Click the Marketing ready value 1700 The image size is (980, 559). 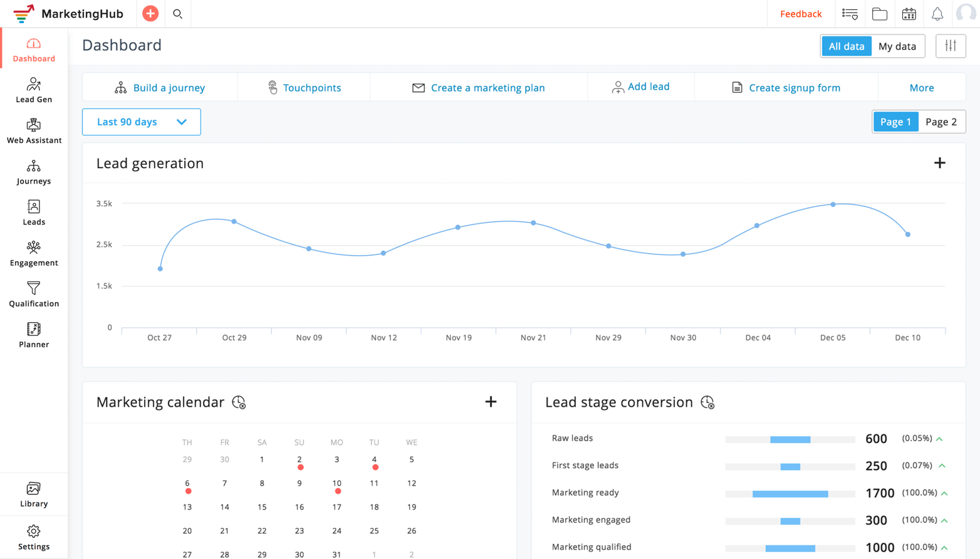(x=880, y=493)
